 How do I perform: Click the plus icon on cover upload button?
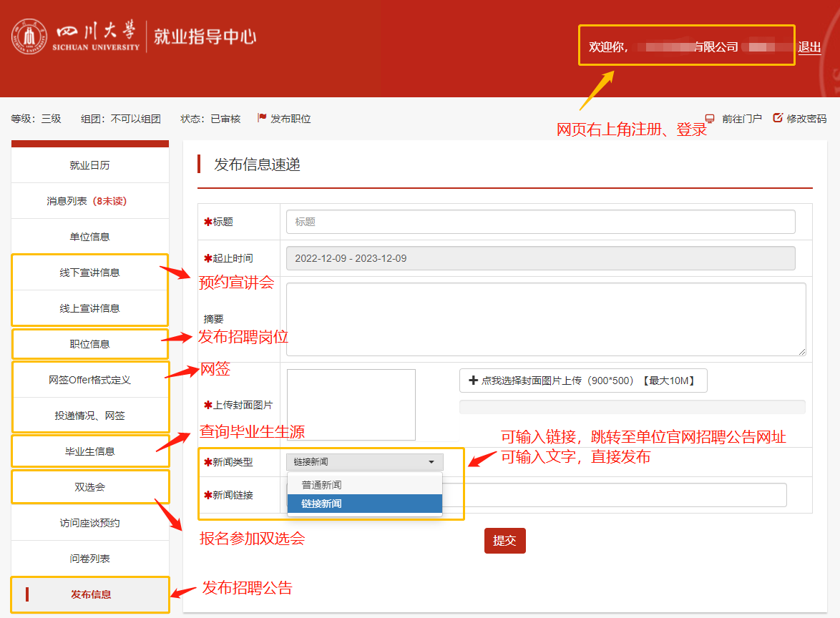tap(472, 381)
